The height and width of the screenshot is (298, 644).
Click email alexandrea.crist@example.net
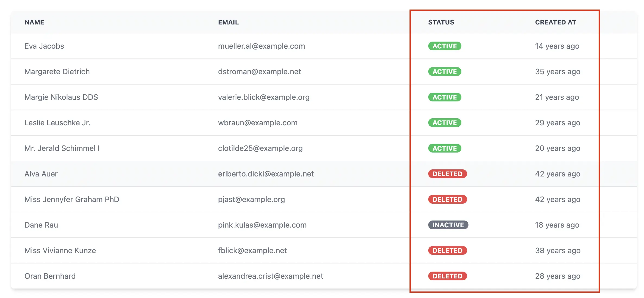pyautogui.click(x=270, y=276)
